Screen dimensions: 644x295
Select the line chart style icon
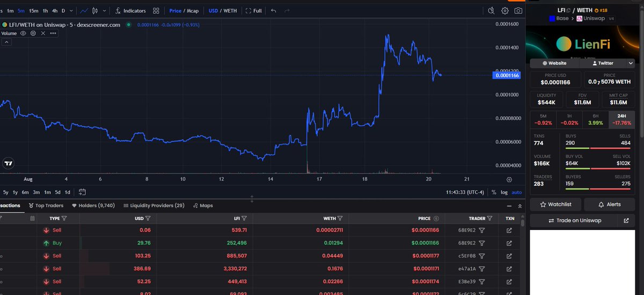click(x=83, y=11)
